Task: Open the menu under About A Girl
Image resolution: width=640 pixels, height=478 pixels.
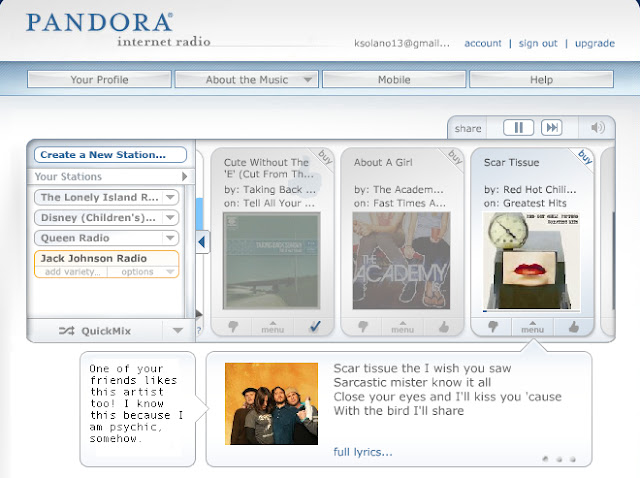Action: pyautogui.click(x=402, y=327)
